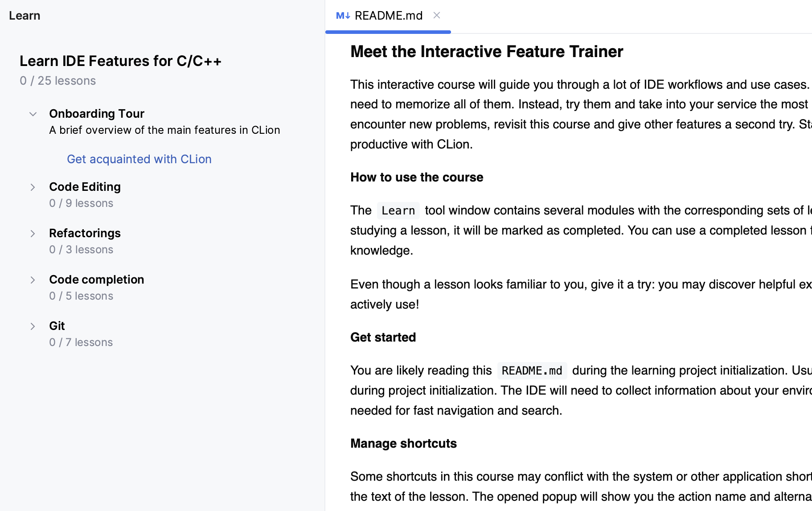Image resolution: width=812 pixels, height=511 pixels.
Task: Select the Git module title
Action: (x=57, y=326)
